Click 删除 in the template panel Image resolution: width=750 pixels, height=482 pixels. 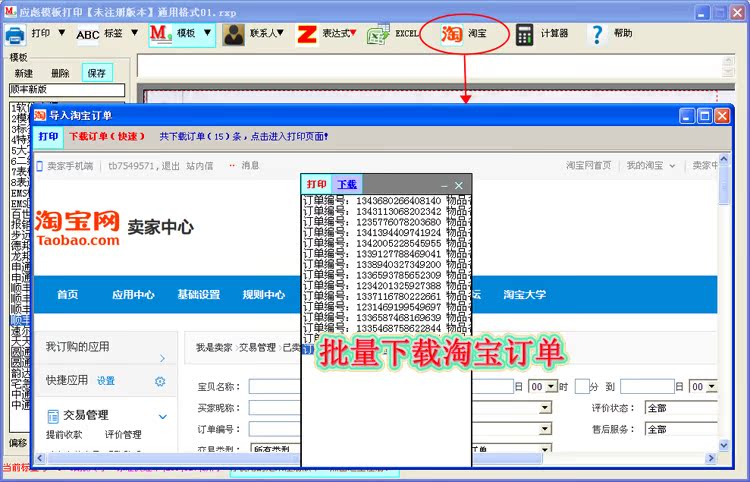(x=60, y=73)
